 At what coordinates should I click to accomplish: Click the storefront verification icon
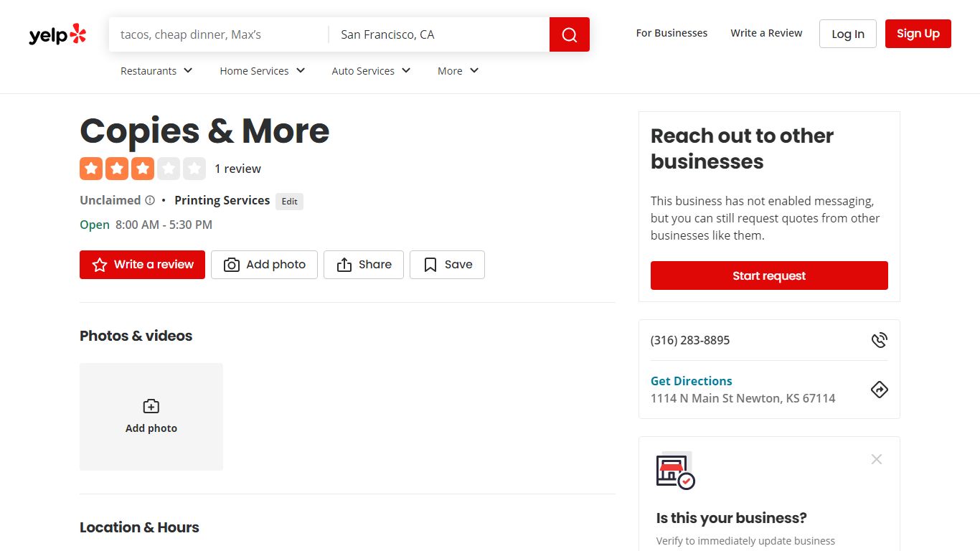click(675, 471)
